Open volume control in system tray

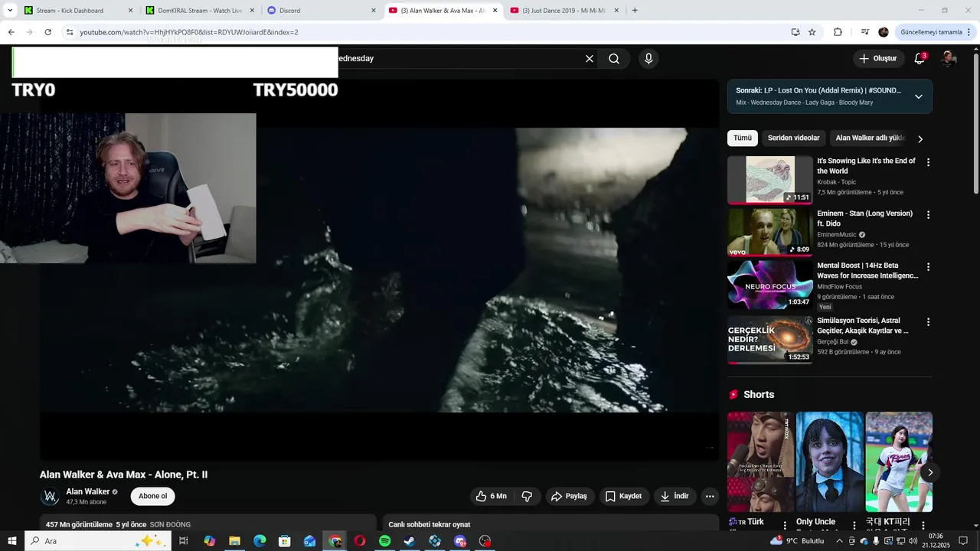tap(913, 541)
